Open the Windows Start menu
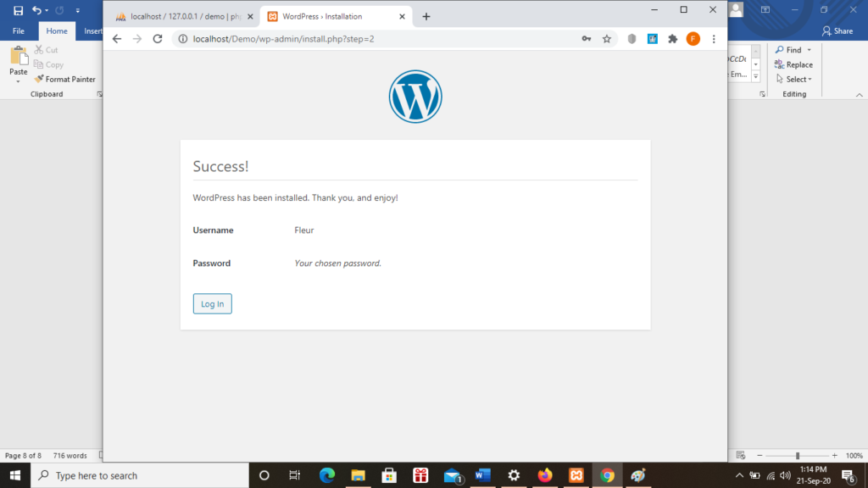Screen dimensions: 868x488 click(x=15, y=475)
